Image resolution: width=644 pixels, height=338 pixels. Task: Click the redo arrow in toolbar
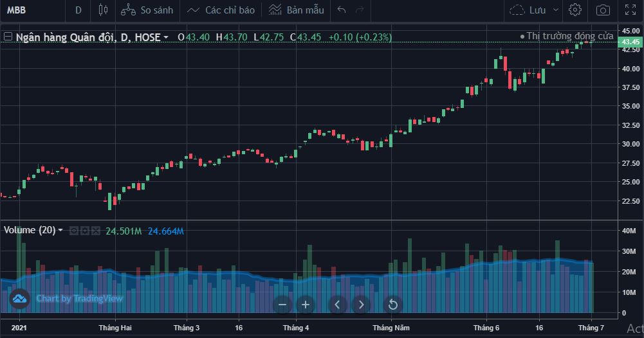click(360, 10)
